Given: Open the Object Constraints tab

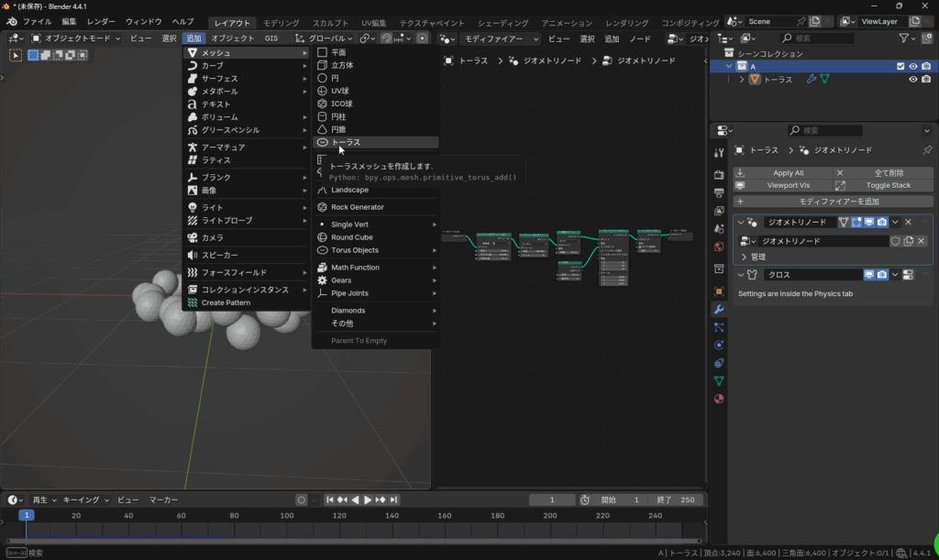Looking at the screenshot, I should tap(719, 363).
